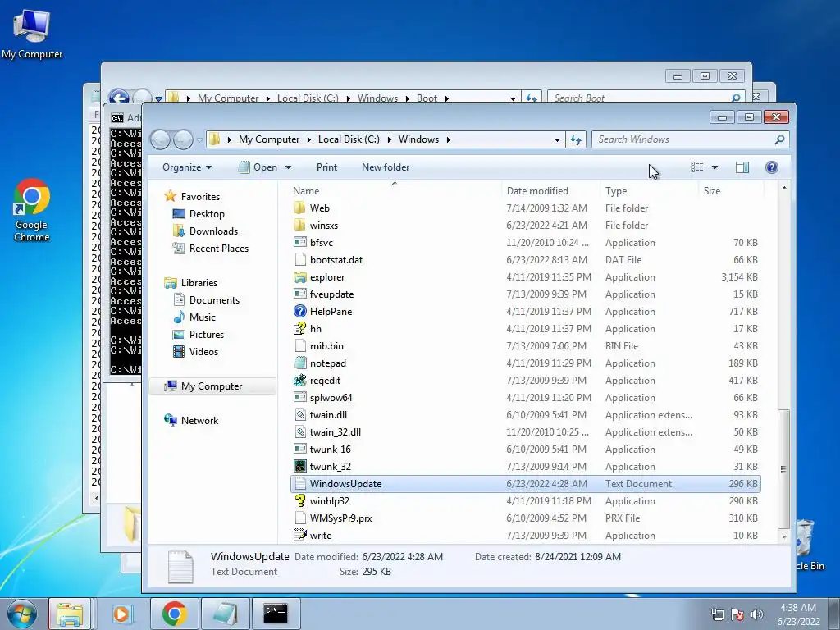Select Network in the navigation pane
This screenshot has height=630, width=840.
(199, 421)
